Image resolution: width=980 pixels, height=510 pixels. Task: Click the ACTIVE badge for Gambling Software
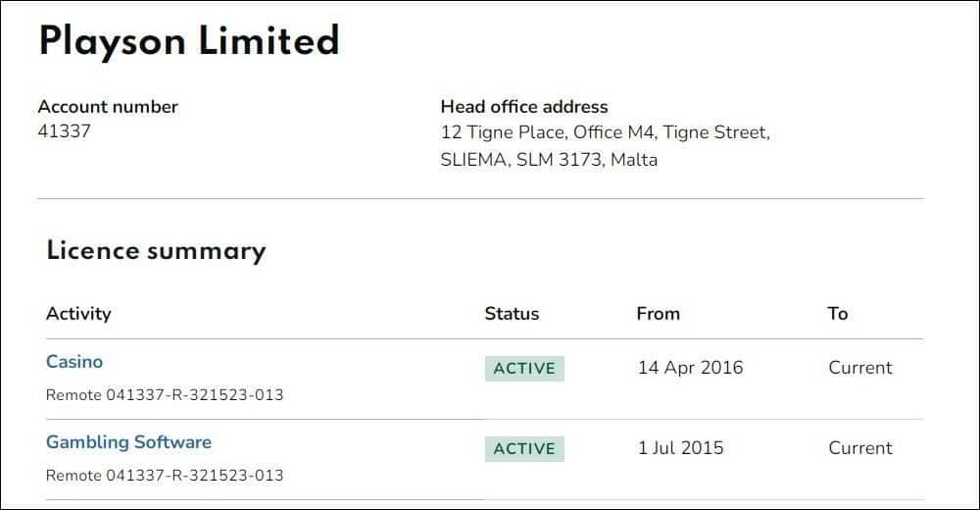524,448
